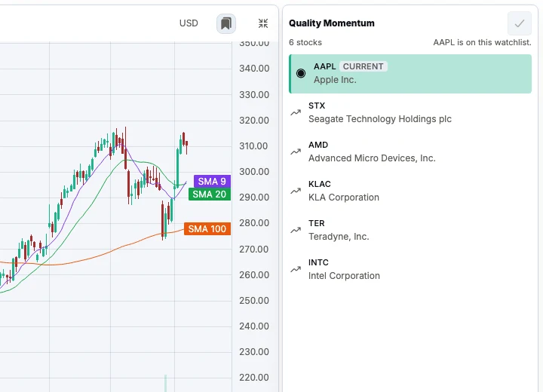This screenshot has width=543, height=392.
Task: Click 'AAPL is on this watchlist.' text
Action: pyautogui.click(x=483, y=42)
